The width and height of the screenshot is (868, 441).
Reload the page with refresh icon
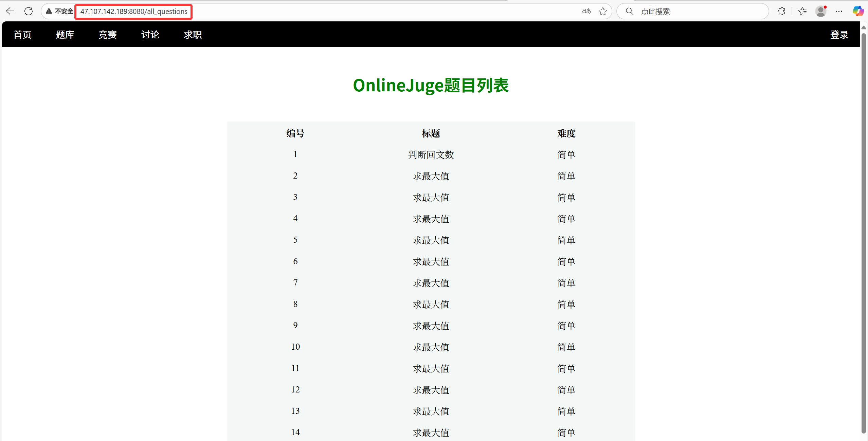coord(29,11)
